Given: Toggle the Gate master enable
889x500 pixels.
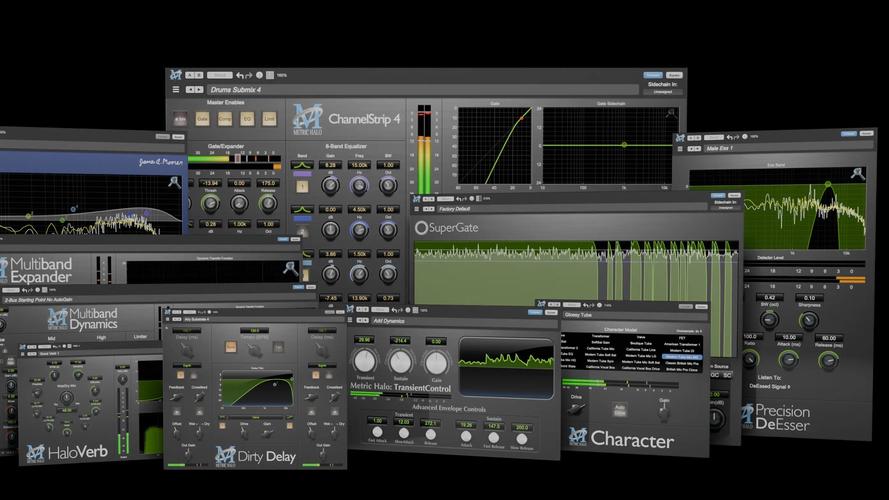Looking at the screenshot, I should (203, 119).
